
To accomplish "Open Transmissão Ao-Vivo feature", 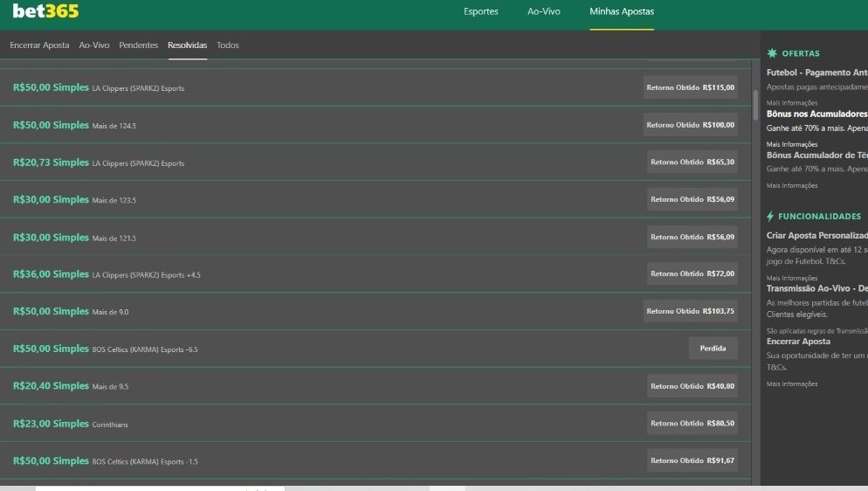I will pos(817,288).
